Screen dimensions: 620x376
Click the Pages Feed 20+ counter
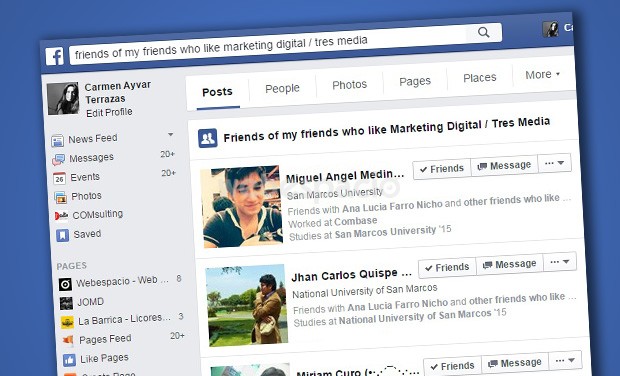click(x=177, y=335)
